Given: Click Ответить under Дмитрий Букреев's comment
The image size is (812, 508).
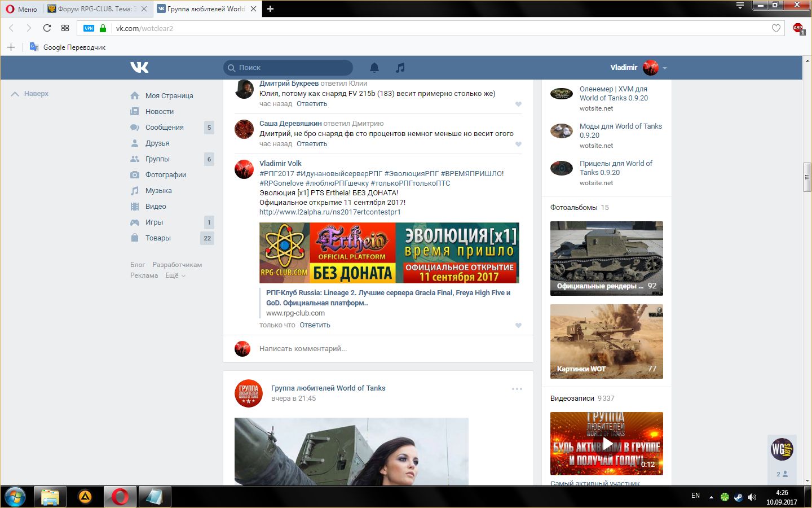Looking at the screenshot, I should click(x=312, y=104).
